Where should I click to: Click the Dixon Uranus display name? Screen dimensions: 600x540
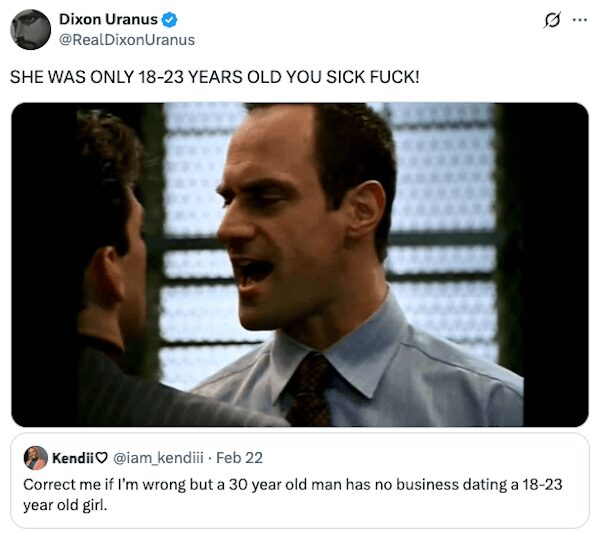click(108, 19)
